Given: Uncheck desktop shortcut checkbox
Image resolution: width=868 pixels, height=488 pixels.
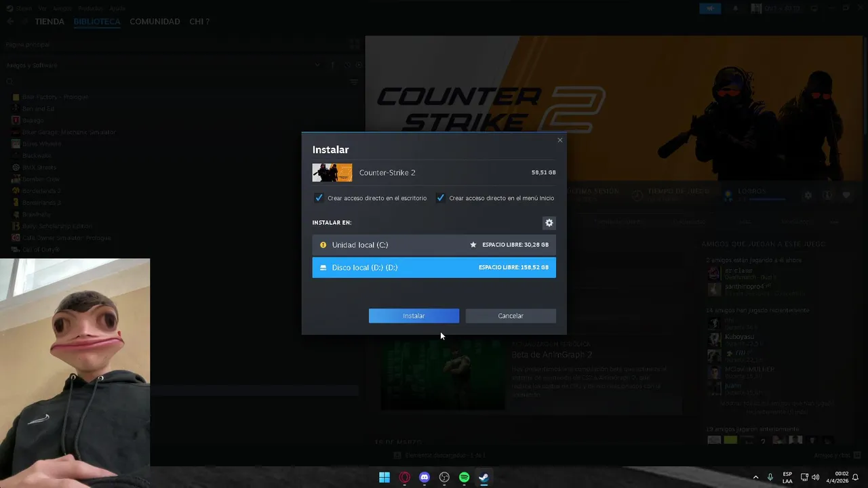Looking at the screenshot, I should (319, 198).
